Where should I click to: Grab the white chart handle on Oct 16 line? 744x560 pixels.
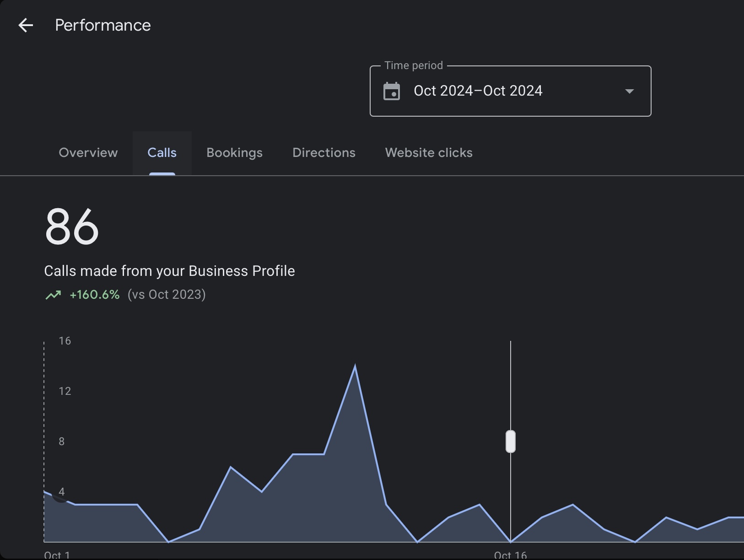(x=511, y=442)
